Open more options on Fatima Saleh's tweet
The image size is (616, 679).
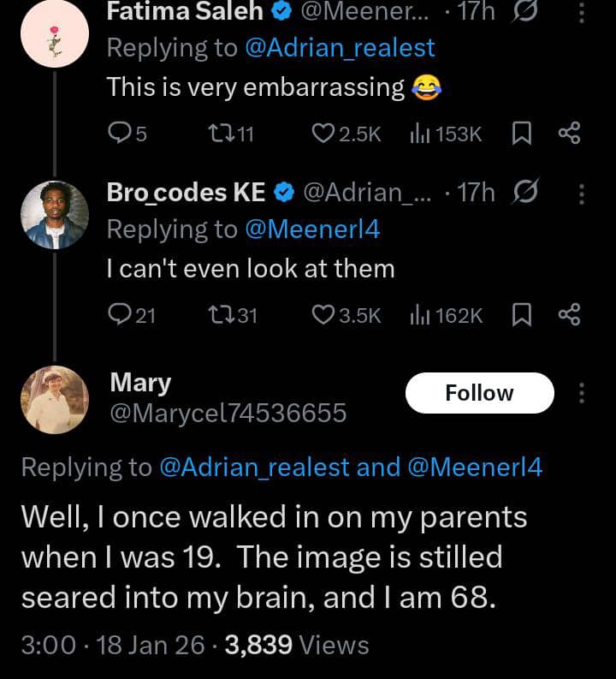(x=582, y=12)
